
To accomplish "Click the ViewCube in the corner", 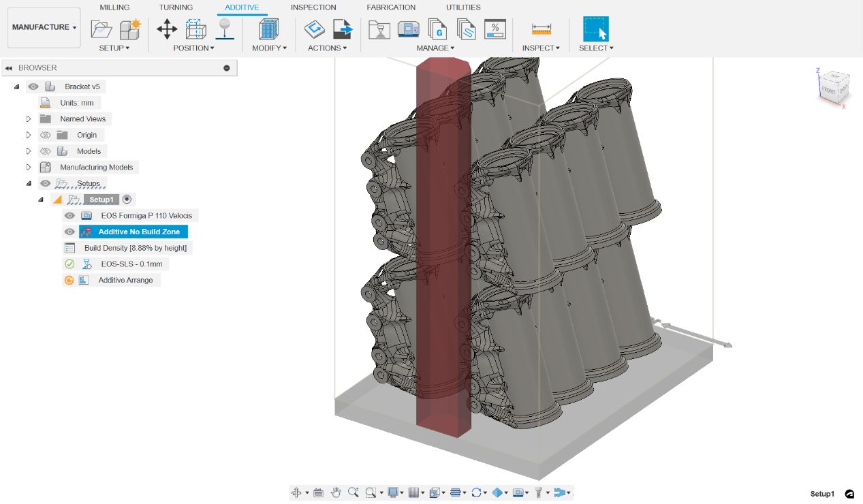I will (832, 87).
